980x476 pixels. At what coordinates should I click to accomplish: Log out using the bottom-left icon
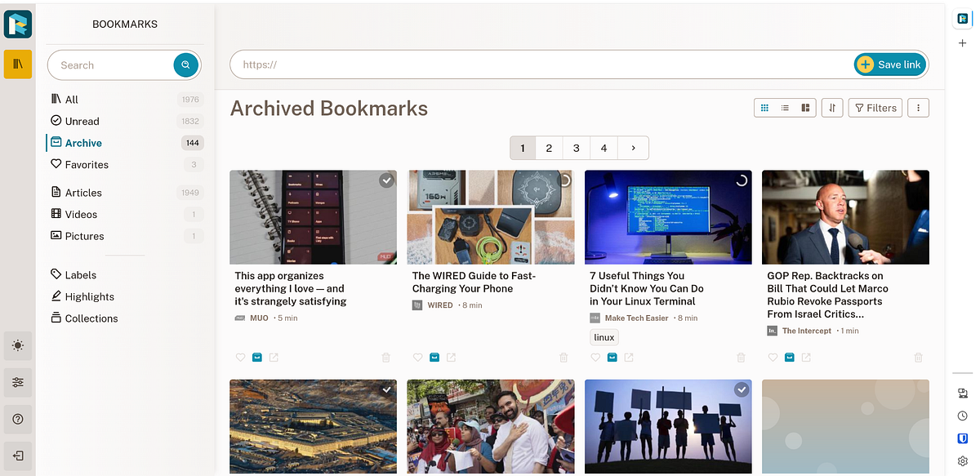[18, 456]
